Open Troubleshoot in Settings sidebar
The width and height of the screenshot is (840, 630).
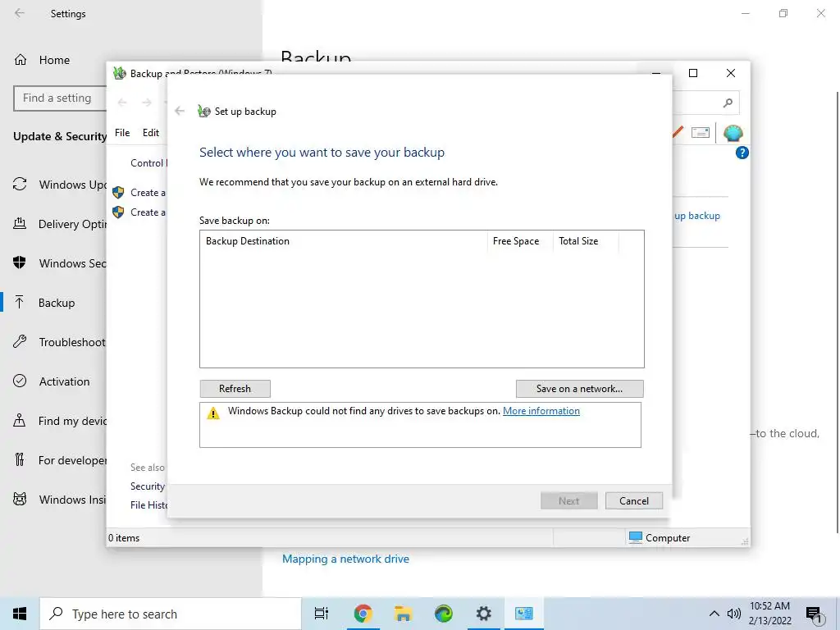coord(59,342)
